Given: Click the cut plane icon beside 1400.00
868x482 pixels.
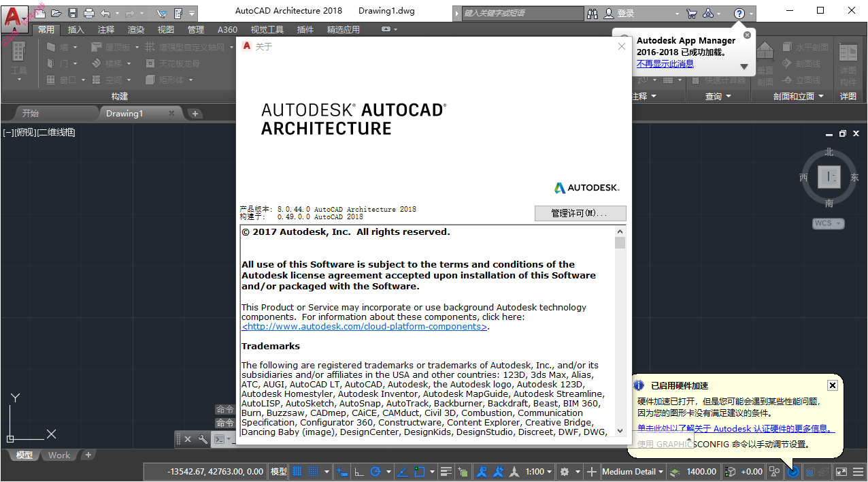Looking at the screenshot, I should (x=674, y=471).
